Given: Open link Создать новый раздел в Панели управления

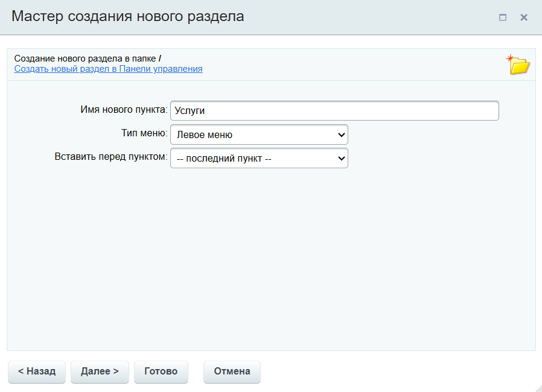Looking at the screenshot, I should click(x=108, y=69).
